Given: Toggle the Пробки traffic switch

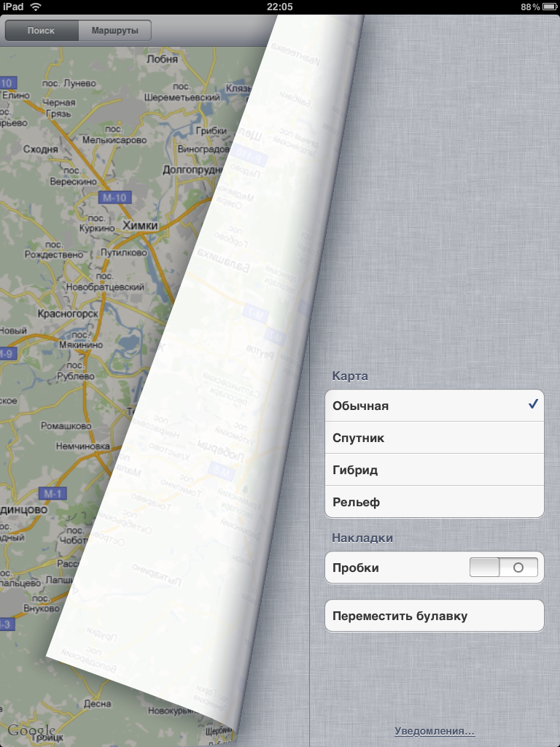Looking at the screenshot, I should coord(503,568).
